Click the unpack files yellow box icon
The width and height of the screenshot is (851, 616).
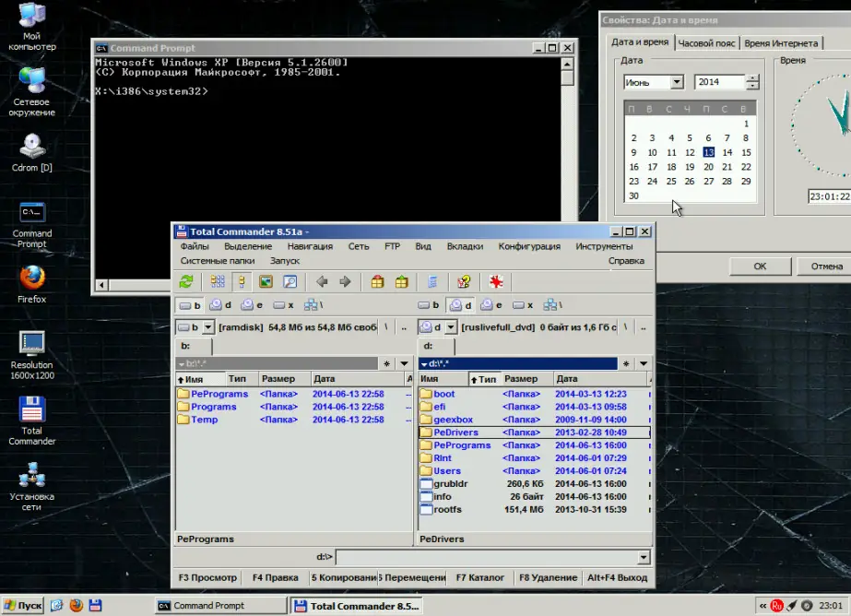[402, 281]
